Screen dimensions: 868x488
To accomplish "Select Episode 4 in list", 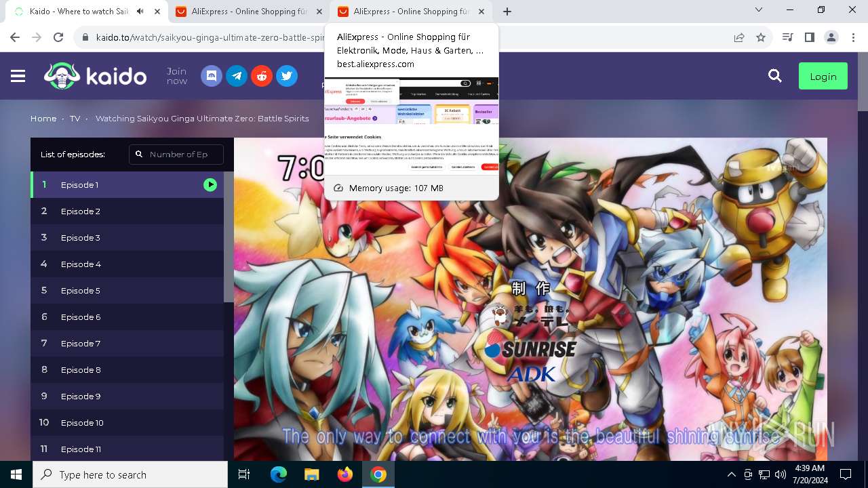I will (x=127, y=264).
